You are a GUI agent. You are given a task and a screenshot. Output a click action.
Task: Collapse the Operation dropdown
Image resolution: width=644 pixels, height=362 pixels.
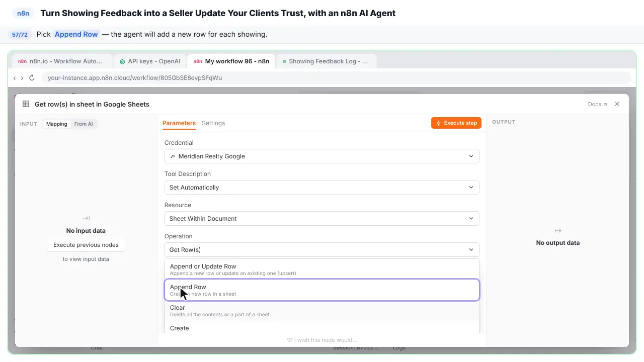(322, 250)
